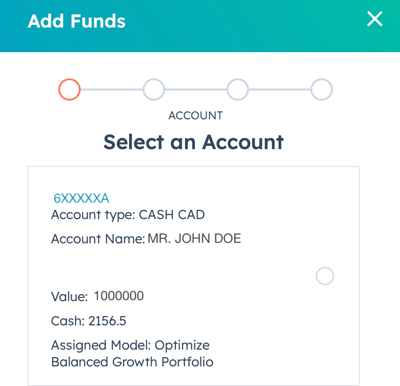Image resolution: width=400 pixels, height=386 pixels.
Task: Click the Account type CASH CAD line
Action: tap(128, 215)
